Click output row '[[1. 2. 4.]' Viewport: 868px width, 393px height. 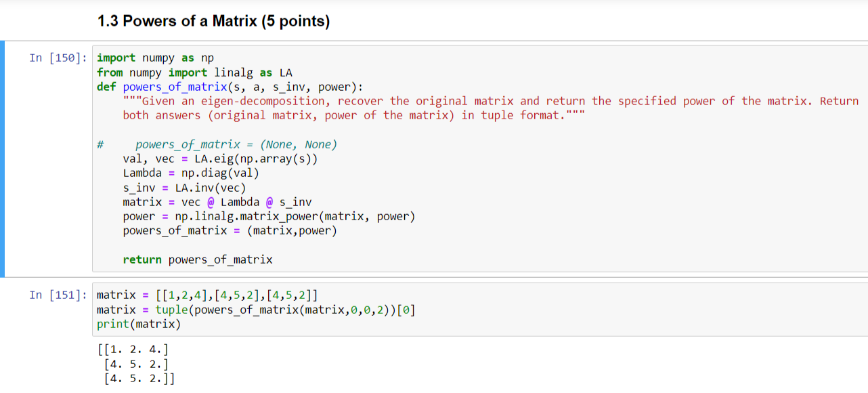(x=133, y=350)
